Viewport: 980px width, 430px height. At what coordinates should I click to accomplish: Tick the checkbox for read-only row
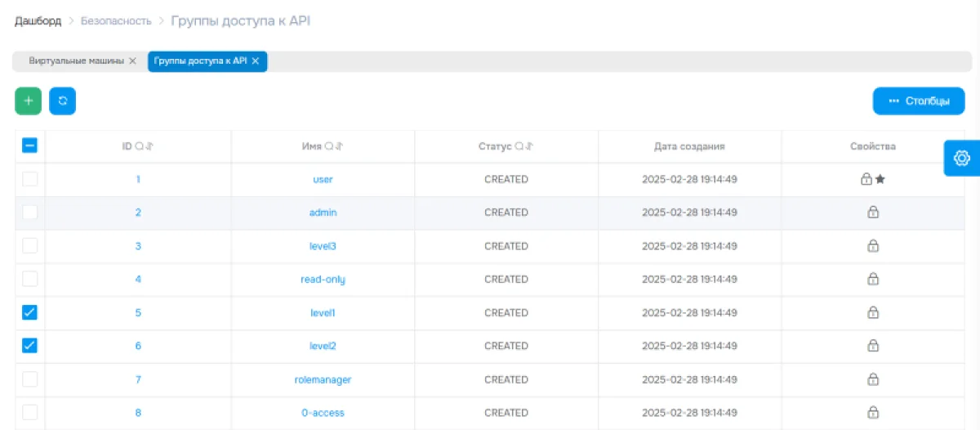[x=29, y=279]
